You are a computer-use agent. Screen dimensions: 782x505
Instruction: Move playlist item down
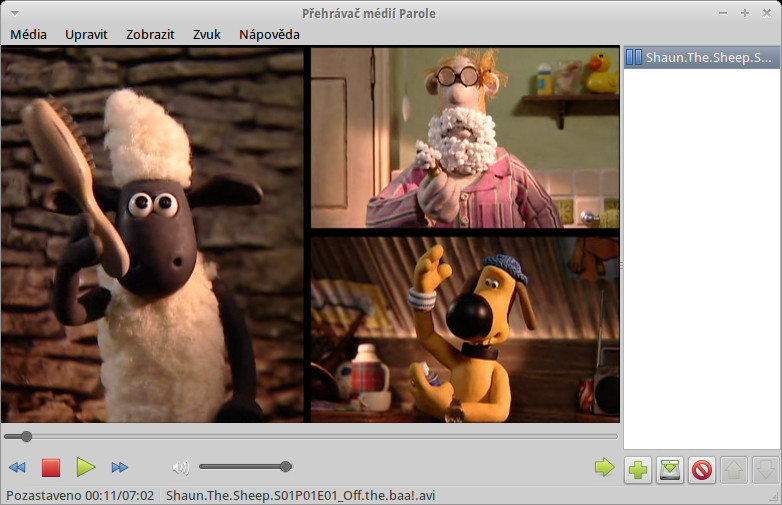[x=766, y=470]
